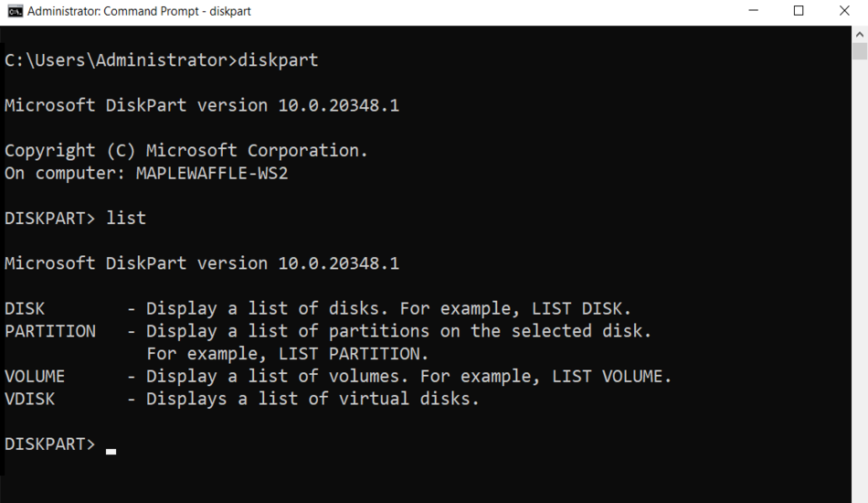Click the VOLUME keyword in list output

coord(35,377)
